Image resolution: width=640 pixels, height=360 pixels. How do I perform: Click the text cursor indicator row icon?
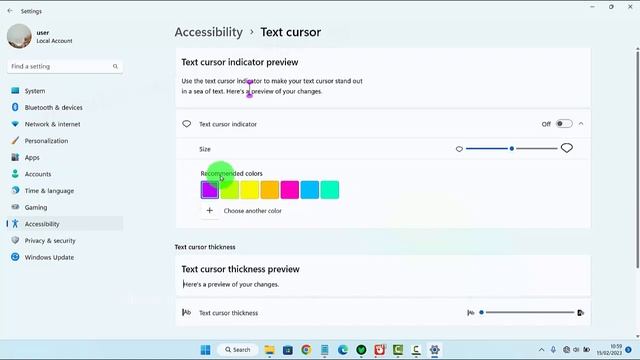coord(187,124)
